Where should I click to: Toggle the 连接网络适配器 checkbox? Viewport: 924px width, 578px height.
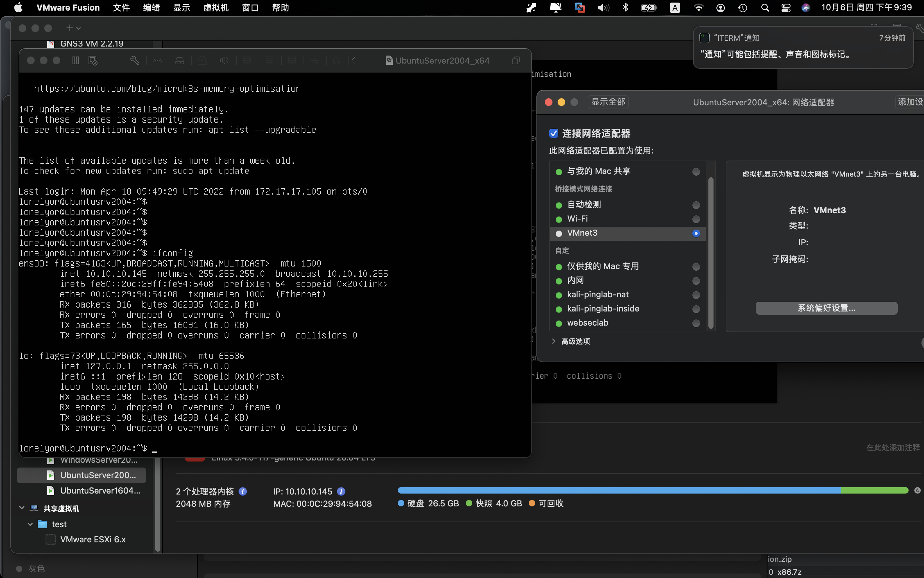coord(554,133)
